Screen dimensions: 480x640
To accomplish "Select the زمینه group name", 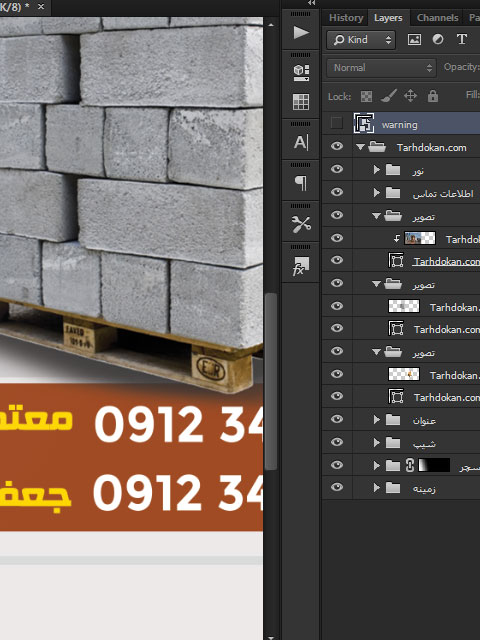I will tap(424, 488).
